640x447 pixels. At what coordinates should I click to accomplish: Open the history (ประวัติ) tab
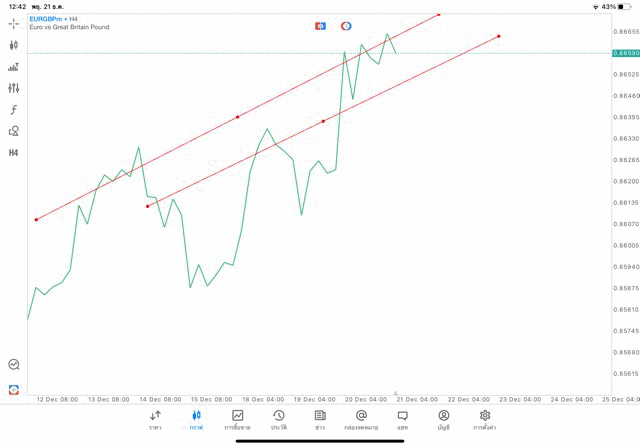click(279, 419)
